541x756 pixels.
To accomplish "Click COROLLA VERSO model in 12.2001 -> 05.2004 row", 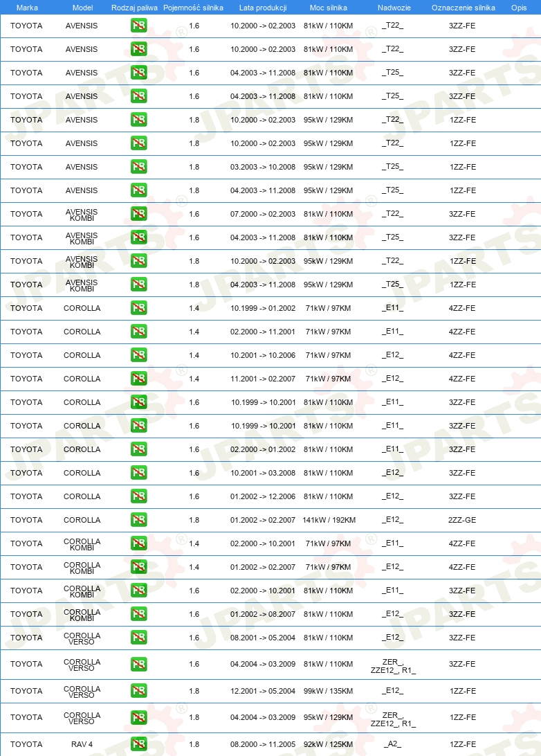I will tap(82, 692).
